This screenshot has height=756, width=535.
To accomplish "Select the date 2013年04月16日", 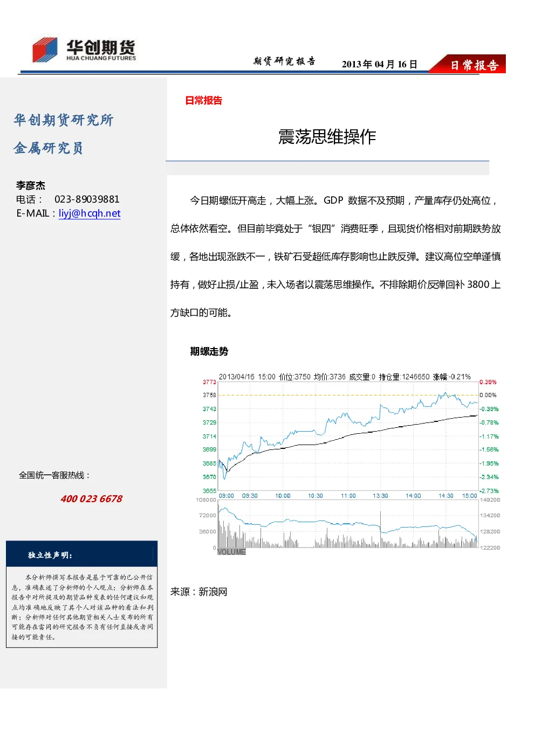I will coord(380,65).
